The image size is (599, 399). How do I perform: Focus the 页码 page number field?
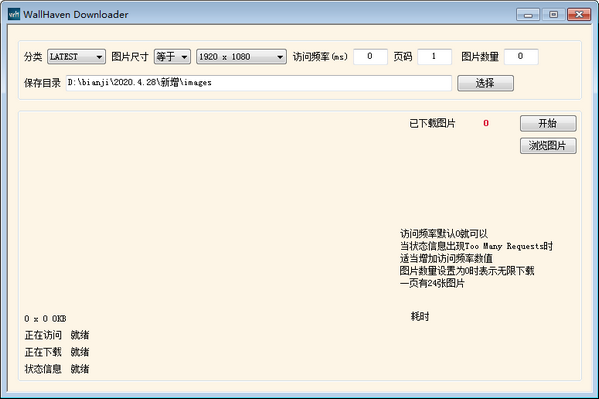point(434,57)
